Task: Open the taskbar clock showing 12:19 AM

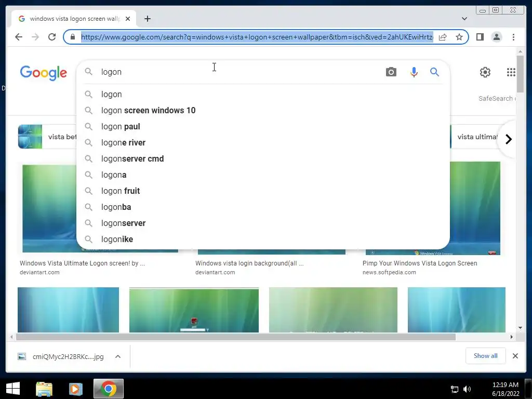Action: pos(505,389)
